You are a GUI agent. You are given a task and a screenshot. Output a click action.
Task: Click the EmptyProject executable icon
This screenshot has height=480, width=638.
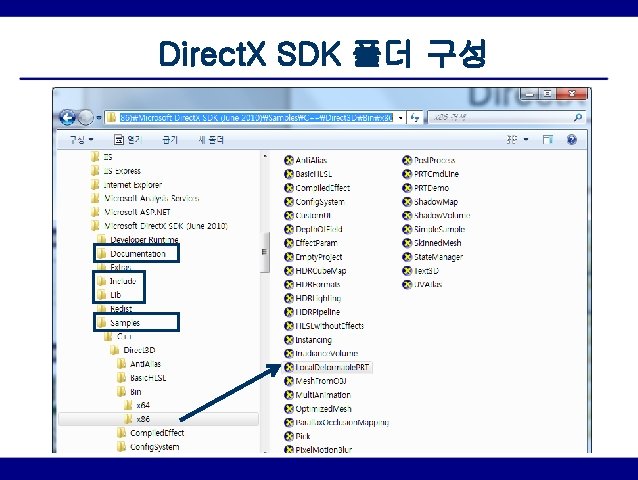tap(289, 257)
